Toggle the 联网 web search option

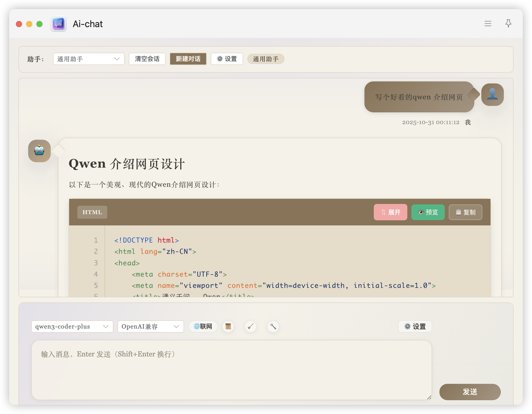pos(203,326)
